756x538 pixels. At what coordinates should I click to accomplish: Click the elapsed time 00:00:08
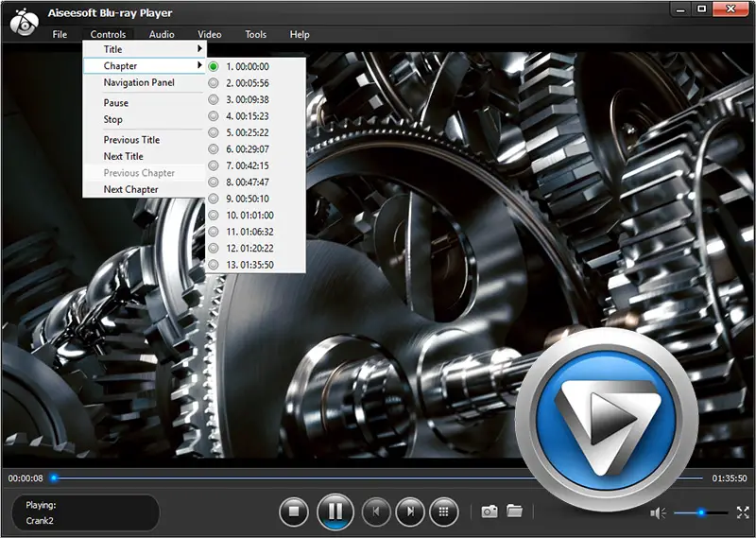[x=26, y=478]
